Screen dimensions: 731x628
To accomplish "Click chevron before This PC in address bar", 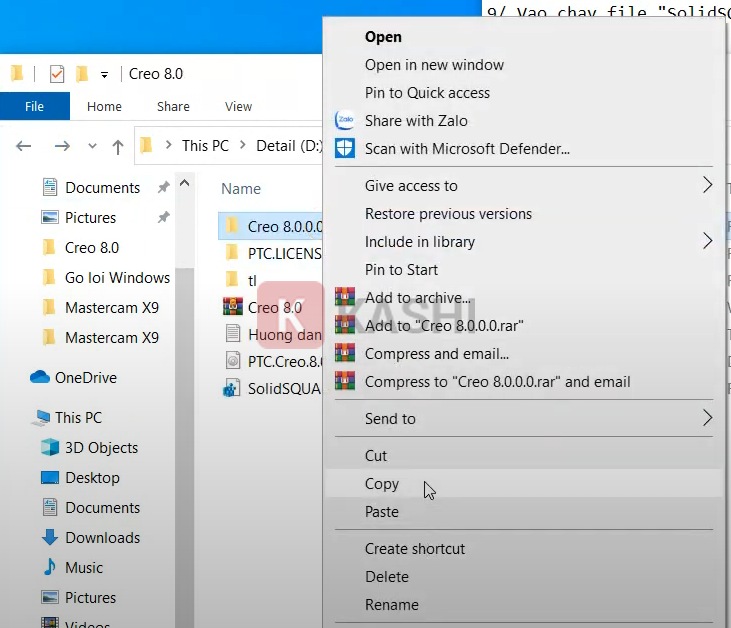I will coord(169,145).
